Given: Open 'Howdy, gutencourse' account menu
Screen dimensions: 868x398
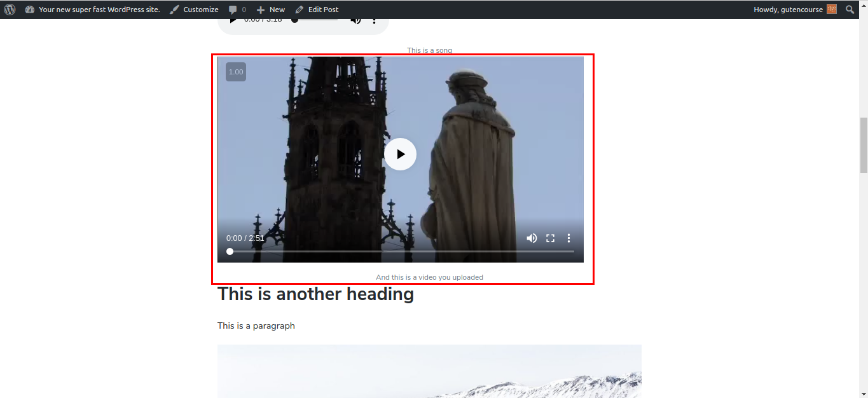Looking at the screenshot, I should (795, 10).
